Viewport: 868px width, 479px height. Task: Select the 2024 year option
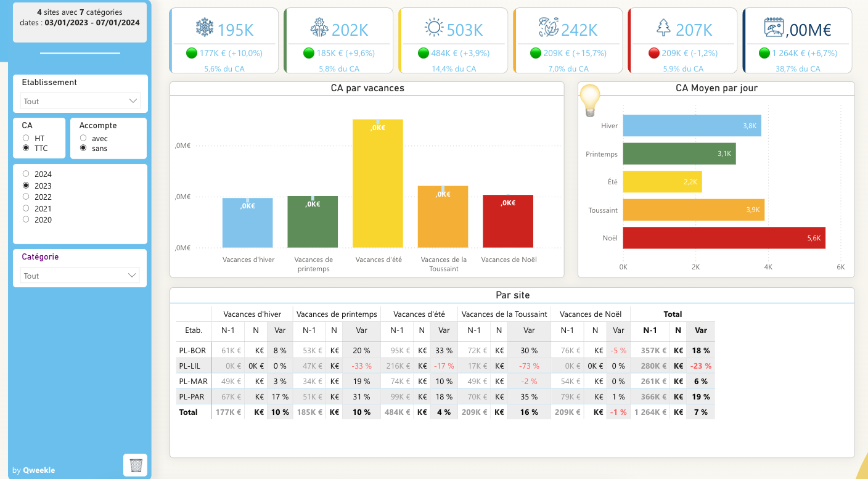click(x=26, y=174)
